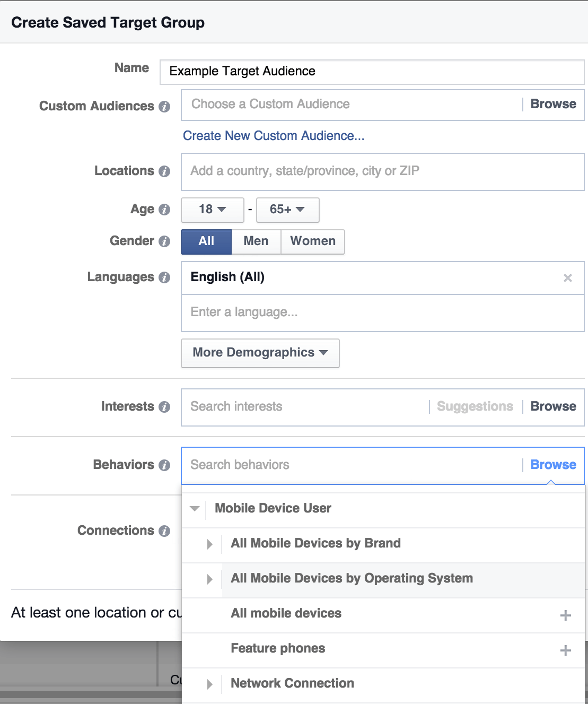Click the Age info icon
Viewport: 588px width, 704px height.
[x=165, y=210]
